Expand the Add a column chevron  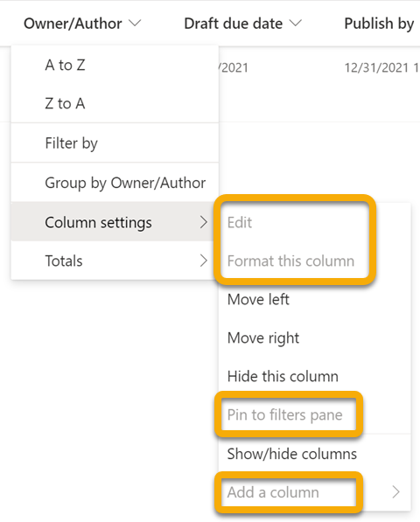point(395,492)
